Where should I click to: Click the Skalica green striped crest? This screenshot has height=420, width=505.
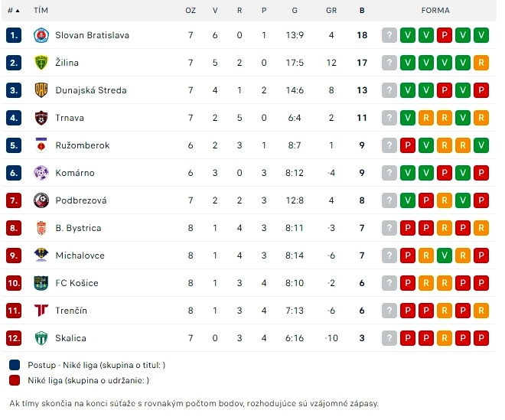[41, 338]
